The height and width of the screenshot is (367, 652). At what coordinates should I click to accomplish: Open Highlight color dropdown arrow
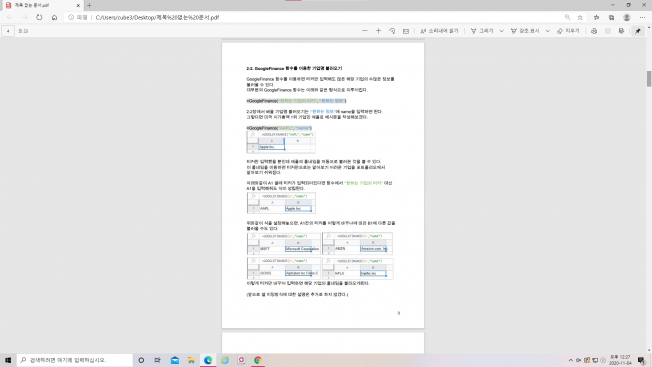548,31
